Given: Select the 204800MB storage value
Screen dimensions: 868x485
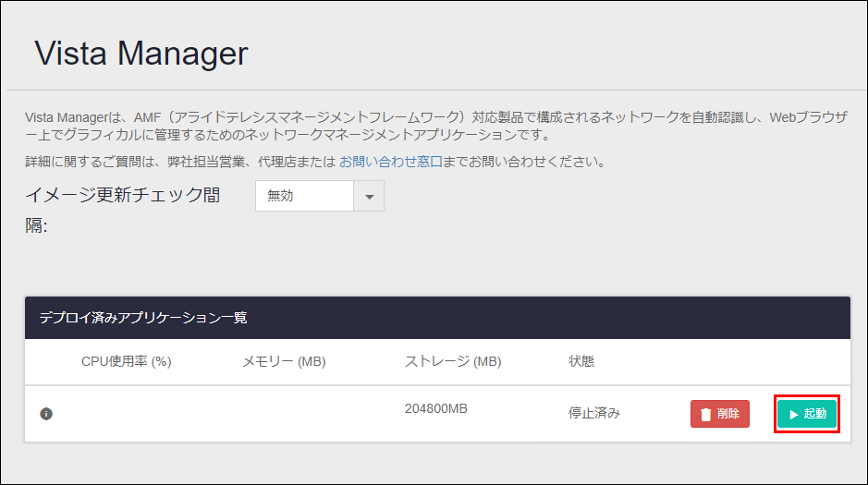Looking at the screenshot, I should coord(436,408).
